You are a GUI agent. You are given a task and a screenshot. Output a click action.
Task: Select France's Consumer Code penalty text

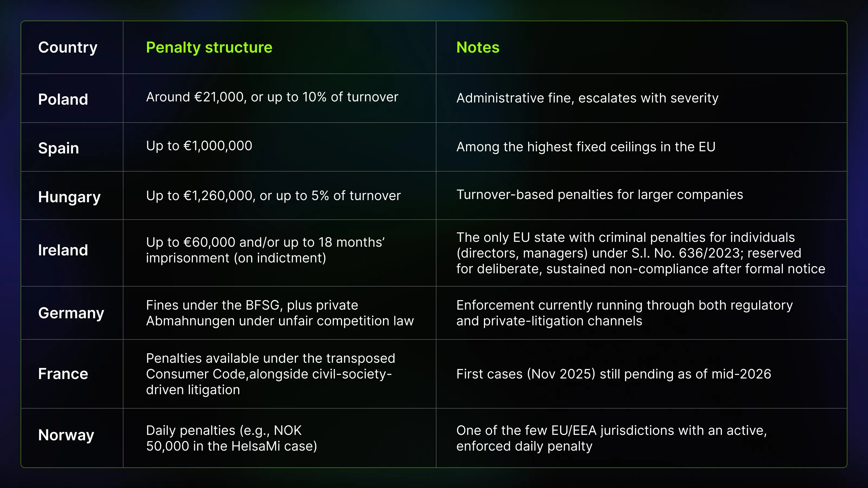270,374
